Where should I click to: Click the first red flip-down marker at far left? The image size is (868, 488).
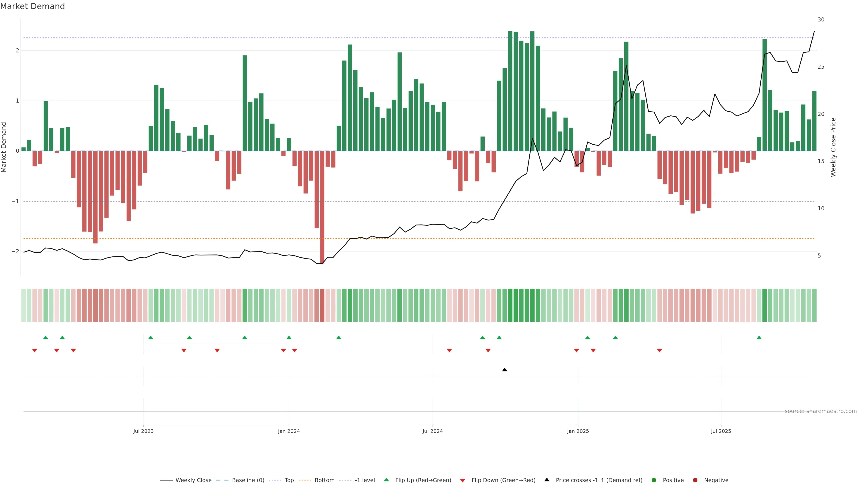(x=34, y=351)
